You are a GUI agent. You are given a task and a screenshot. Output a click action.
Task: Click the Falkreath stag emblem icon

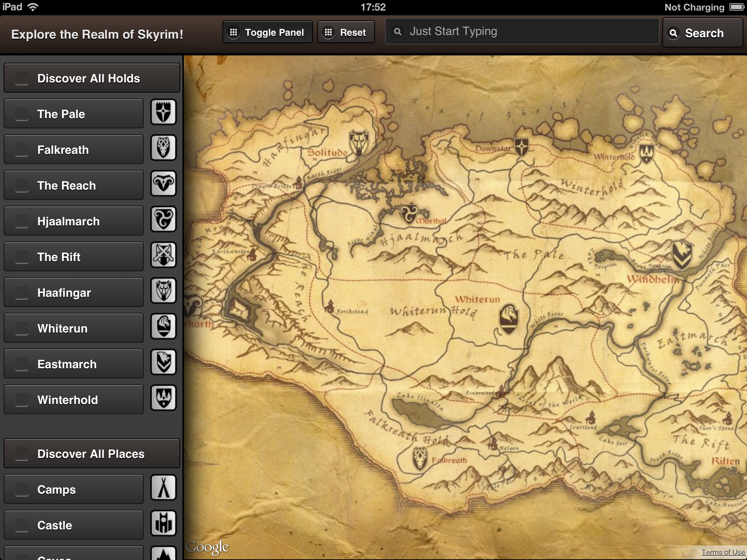(163, 148)
